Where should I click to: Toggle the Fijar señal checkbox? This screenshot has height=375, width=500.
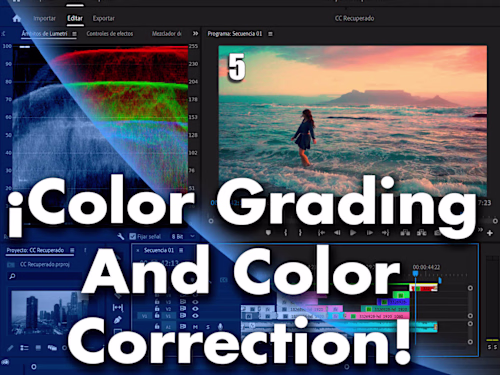tap(133, 236)
